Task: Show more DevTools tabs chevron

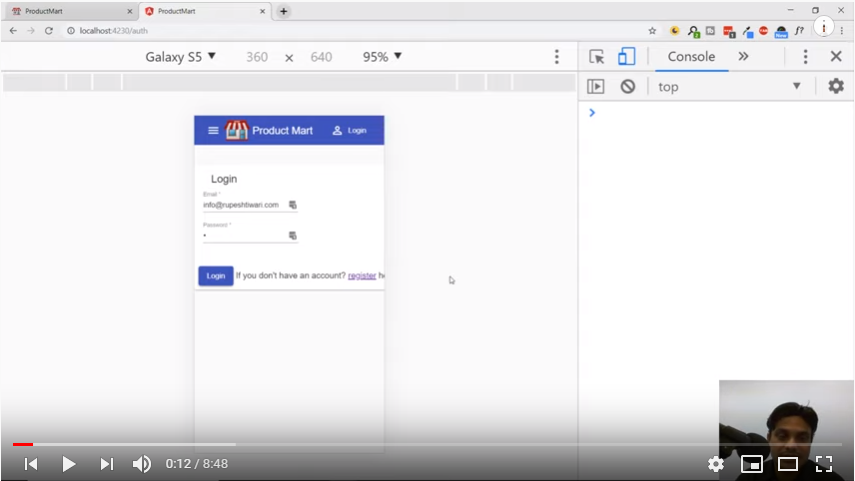Action: pos(743,57)
